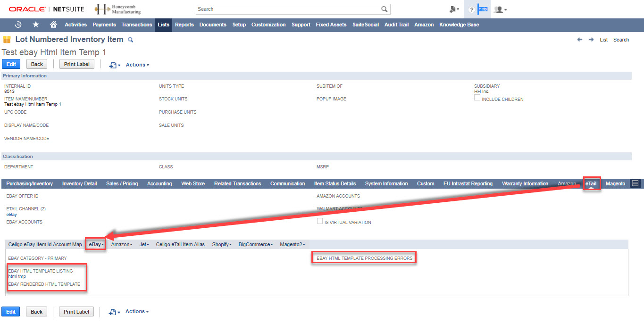Switch to the Communication subtab
The image size is (644, 324).
coord(288,183)
